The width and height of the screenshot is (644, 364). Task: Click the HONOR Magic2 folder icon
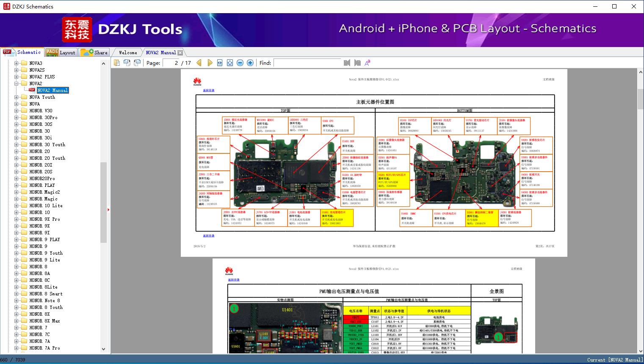24,192
